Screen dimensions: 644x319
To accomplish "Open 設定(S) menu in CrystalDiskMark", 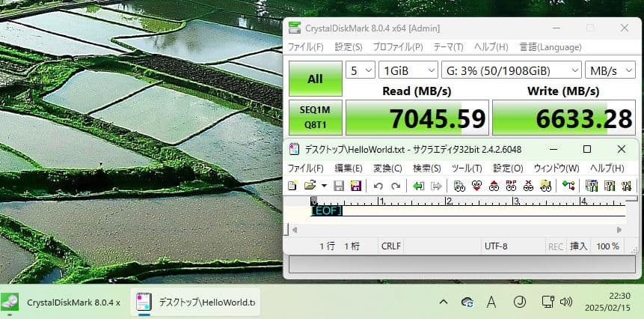I will [x=349, y=47].
